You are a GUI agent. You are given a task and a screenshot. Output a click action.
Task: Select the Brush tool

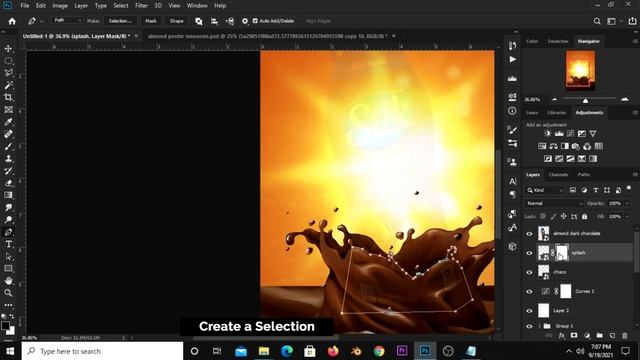pos(8,146)
